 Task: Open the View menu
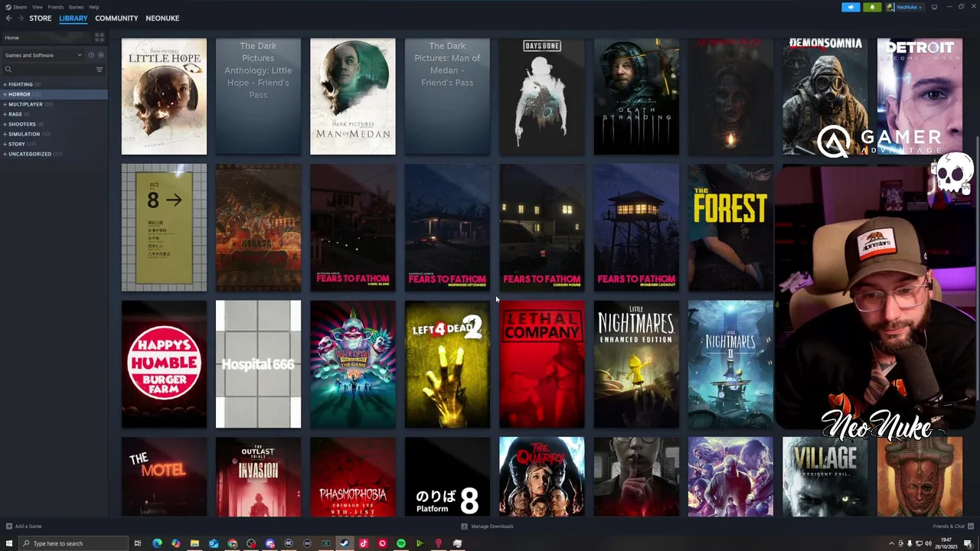pos(37,7)
